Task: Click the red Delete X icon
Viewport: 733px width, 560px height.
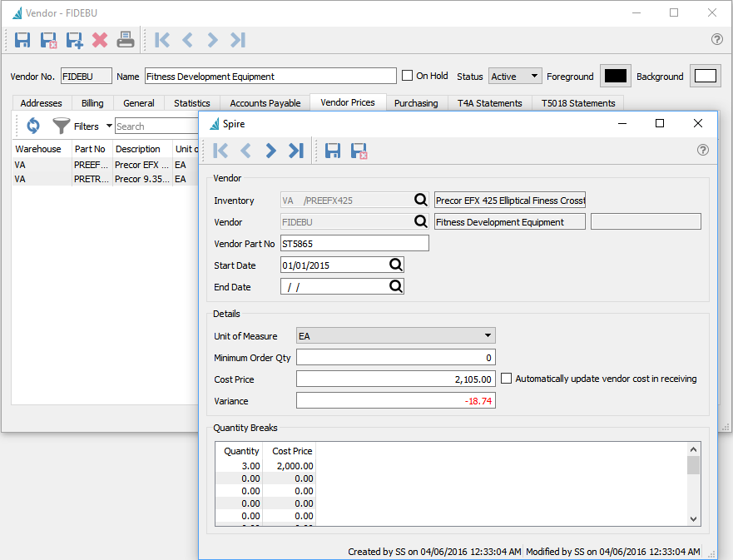Action: (100, 39)
